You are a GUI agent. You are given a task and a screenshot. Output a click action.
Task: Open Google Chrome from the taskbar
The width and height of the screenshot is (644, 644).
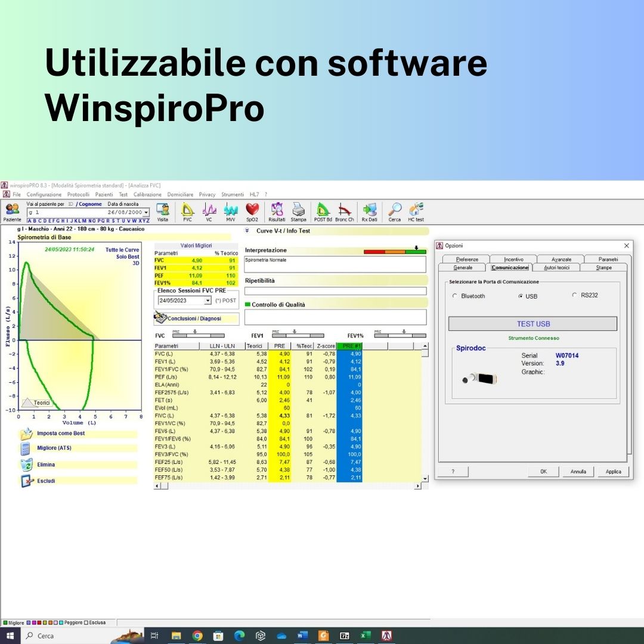click(197, 636)
